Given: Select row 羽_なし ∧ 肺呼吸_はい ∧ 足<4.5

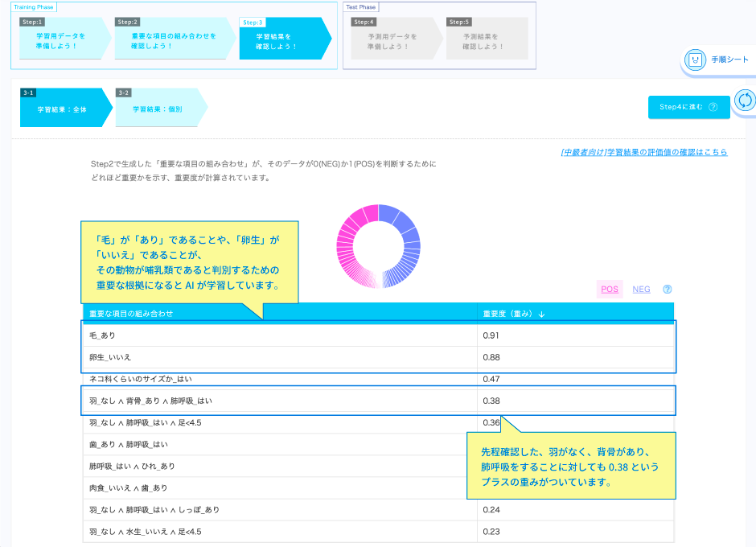Looking at the screenshot, I should 378,422.
